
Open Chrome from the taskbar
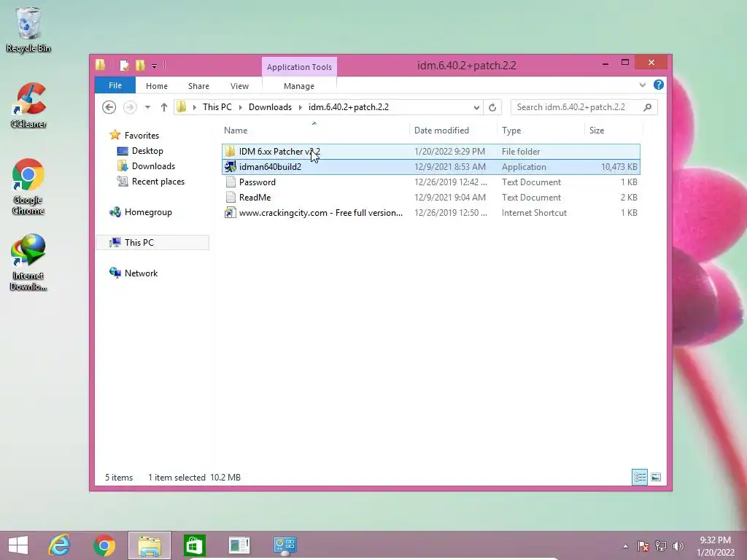pos(104,545)
